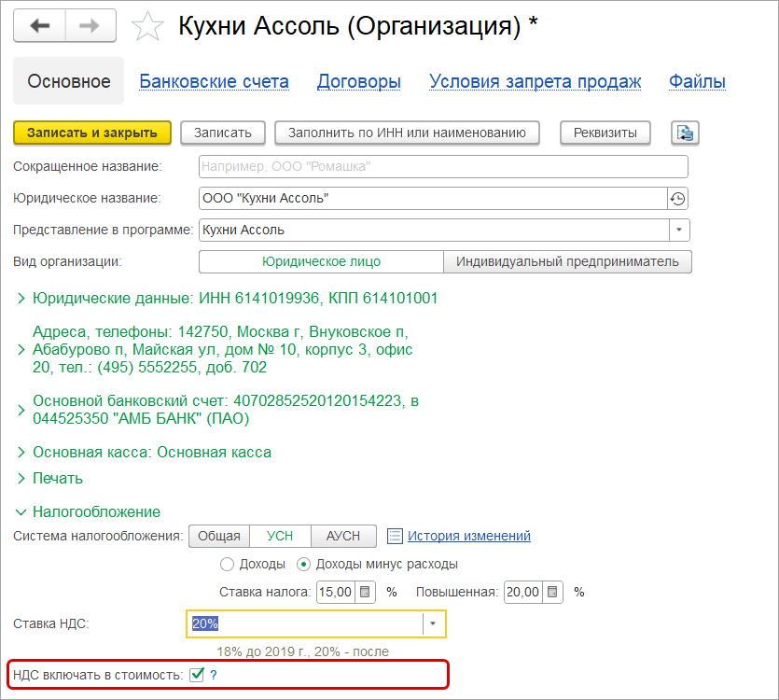Viewport: 779px width, 700px height.
Task: Open the document icon button next to Реквизиты
Action: [x=685, y=133]
